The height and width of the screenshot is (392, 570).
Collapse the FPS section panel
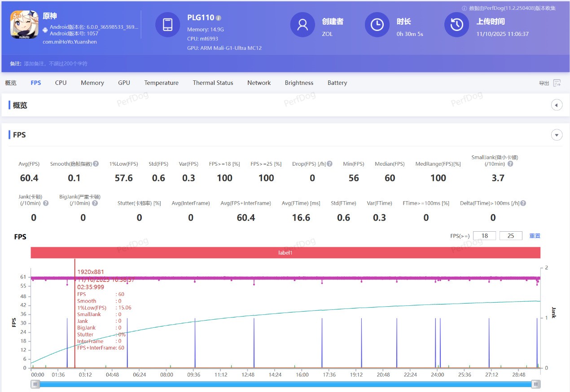(x=557, y=135)
